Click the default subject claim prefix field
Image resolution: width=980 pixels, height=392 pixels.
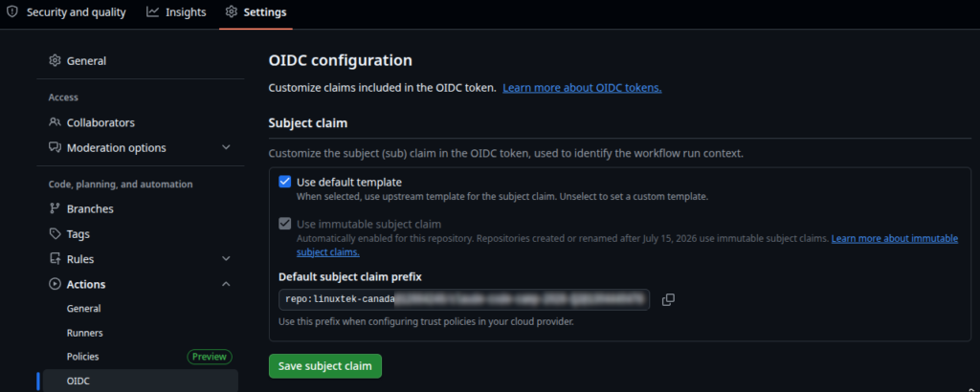tap(464, 299)
